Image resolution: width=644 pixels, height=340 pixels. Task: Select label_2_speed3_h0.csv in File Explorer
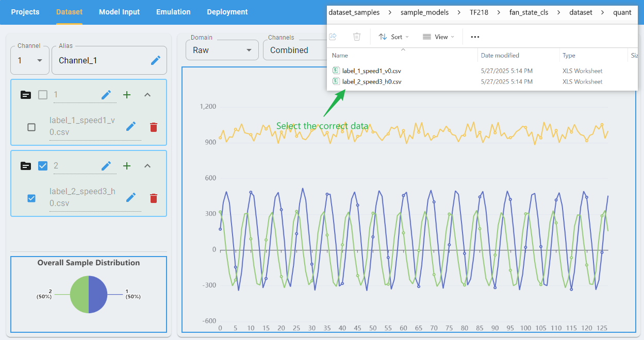pyautogui.click(x=373, y=81)
